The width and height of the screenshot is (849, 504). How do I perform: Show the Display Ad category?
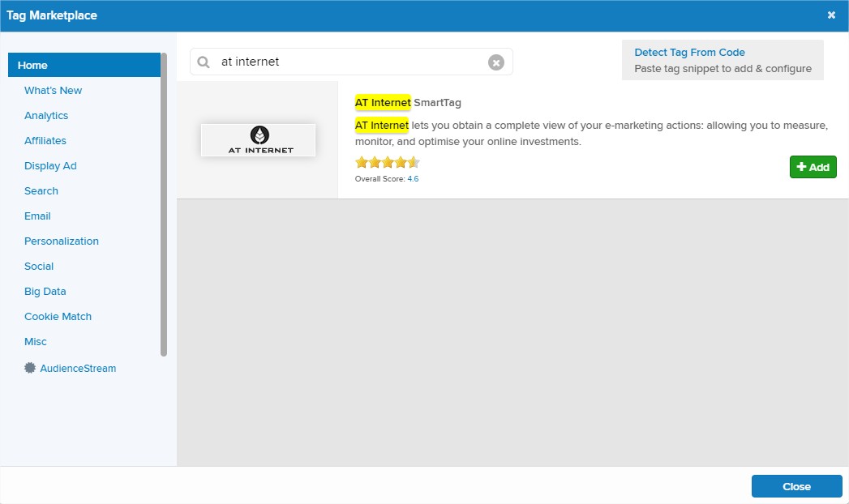click(x=50, y=166)
